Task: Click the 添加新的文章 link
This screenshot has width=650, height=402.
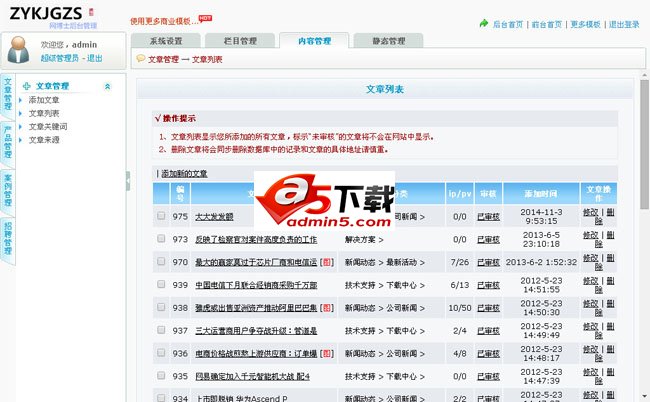Action: click(184, 174)
